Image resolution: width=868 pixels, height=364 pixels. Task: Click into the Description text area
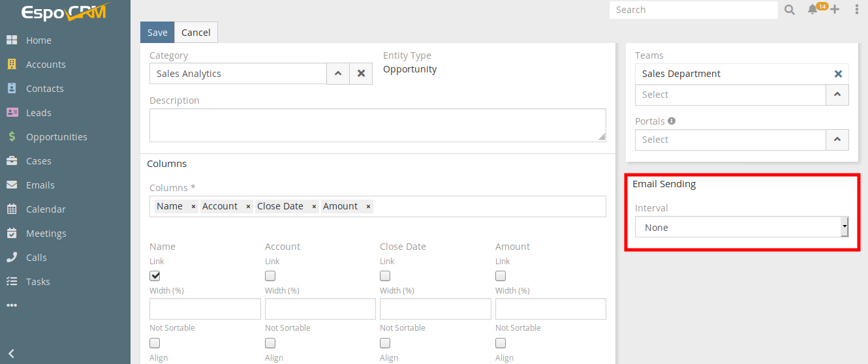tap(377, 125)
